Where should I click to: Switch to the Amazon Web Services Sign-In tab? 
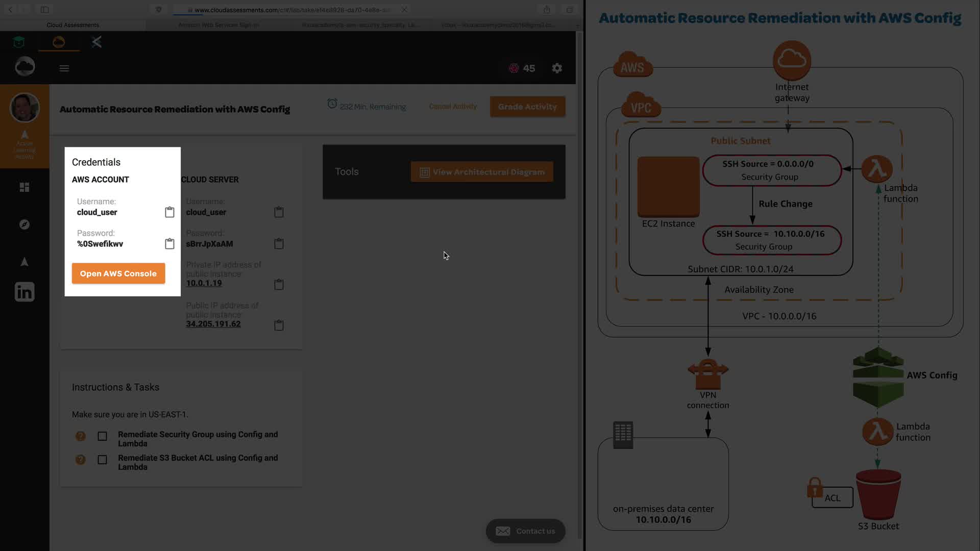tap(218, 25)
